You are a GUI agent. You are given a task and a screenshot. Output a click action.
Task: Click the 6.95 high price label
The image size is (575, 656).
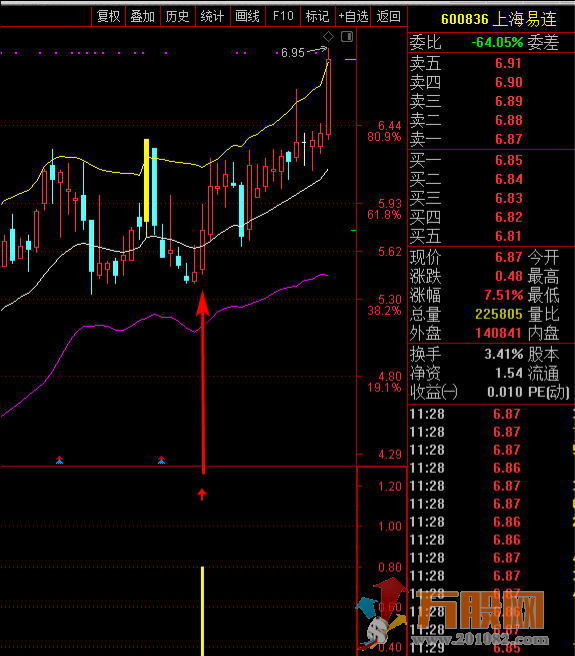(293, 53)
